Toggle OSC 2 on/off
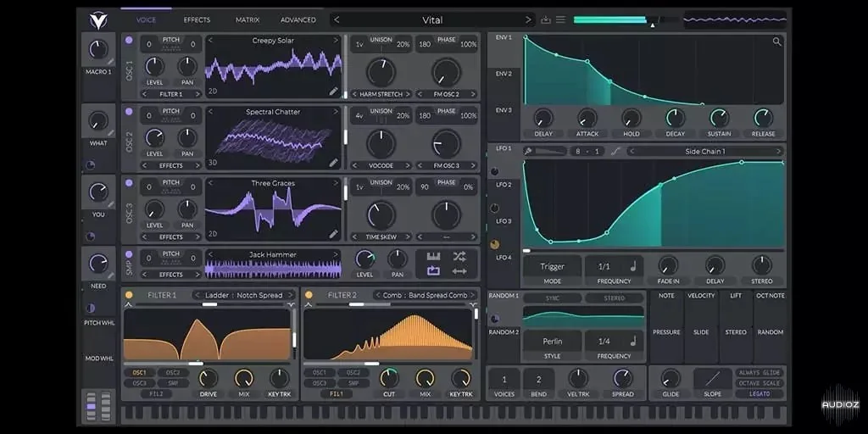 [x=129, y=111]
